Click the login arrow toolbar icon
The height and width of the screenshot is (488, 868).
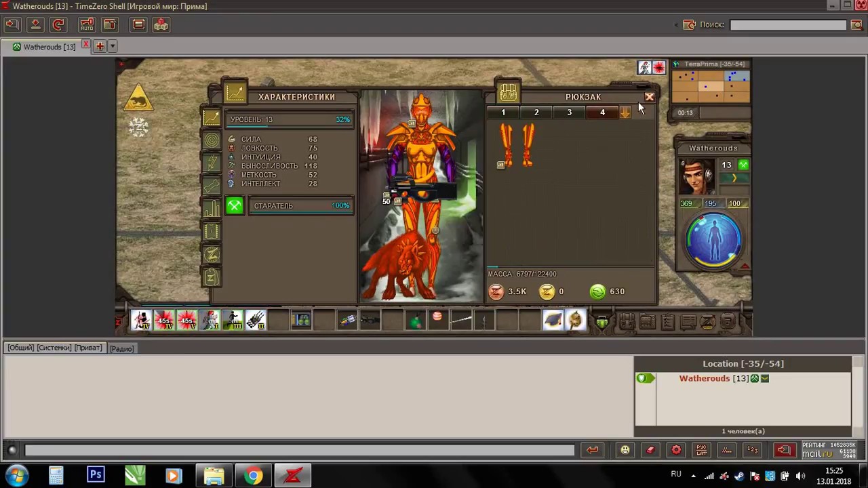12,24
